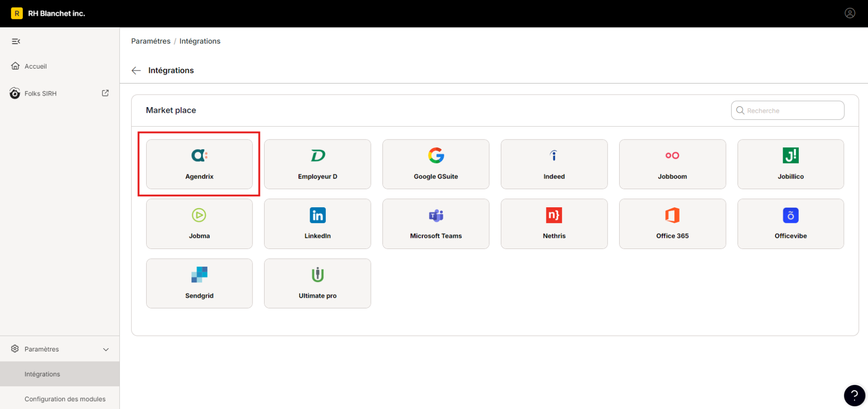This screenshot has height=409, width=868.
Task: Choose the Jobboom integration
Action: (x=673, y=164)
